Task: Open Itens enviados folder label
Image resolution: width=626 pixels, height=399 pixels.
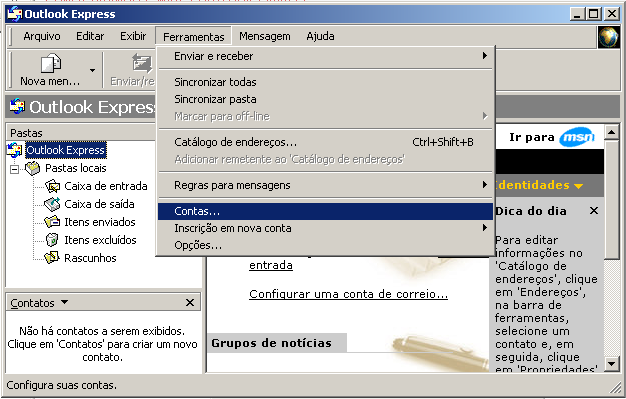Action: coord(100,222)
